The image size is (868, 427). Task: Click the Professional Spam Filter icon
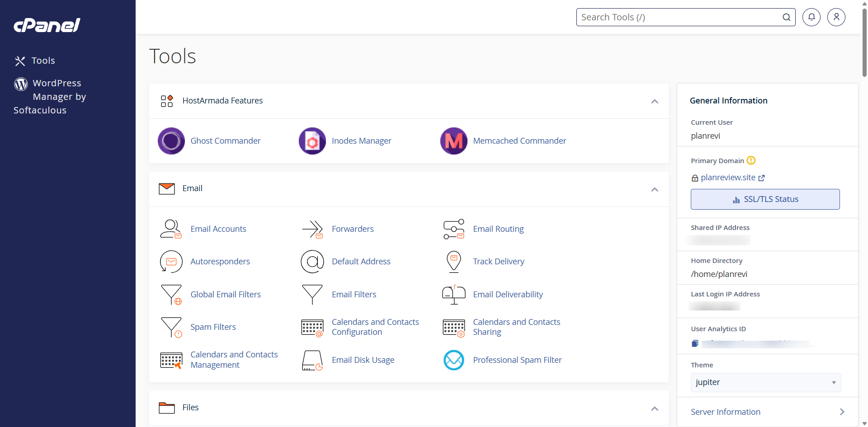(x=454, y=360)
